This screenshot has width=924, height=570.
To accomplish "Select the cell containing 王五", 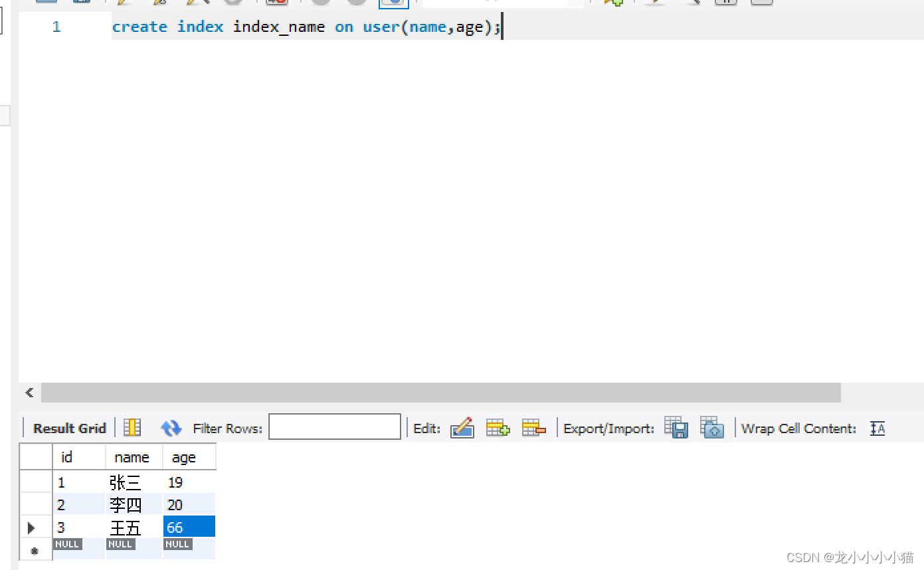I will [x=134, y=527].
